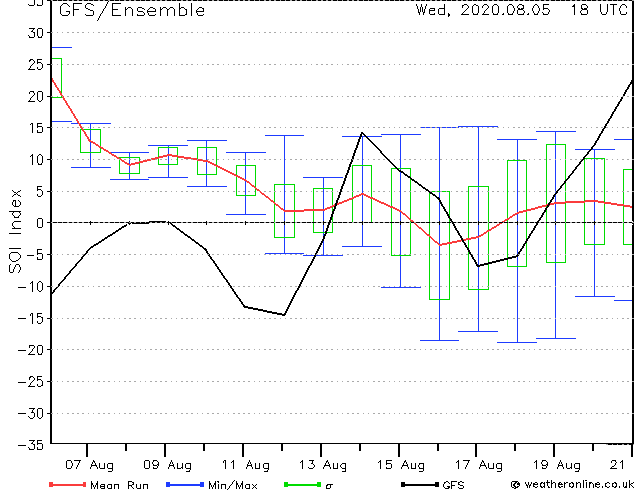Click the 19 Aug x-axis label
The width and height of the screenshot is (634, 490).
click(x=557, y=465)
